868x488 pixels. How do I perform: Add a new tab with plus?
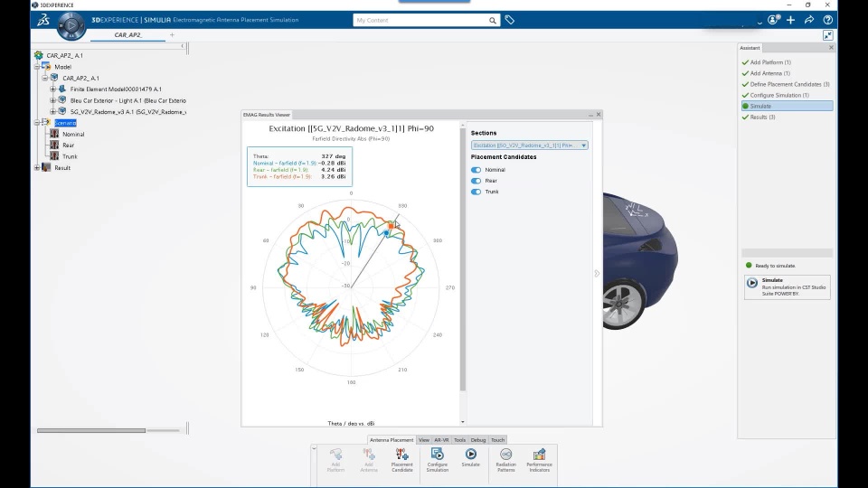(172, 35)
